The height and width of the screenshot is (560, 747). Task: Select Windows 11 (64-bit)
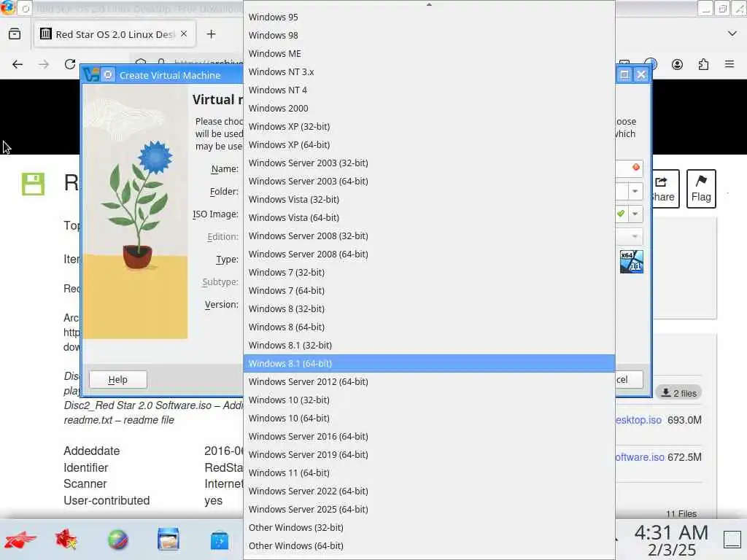429,472
